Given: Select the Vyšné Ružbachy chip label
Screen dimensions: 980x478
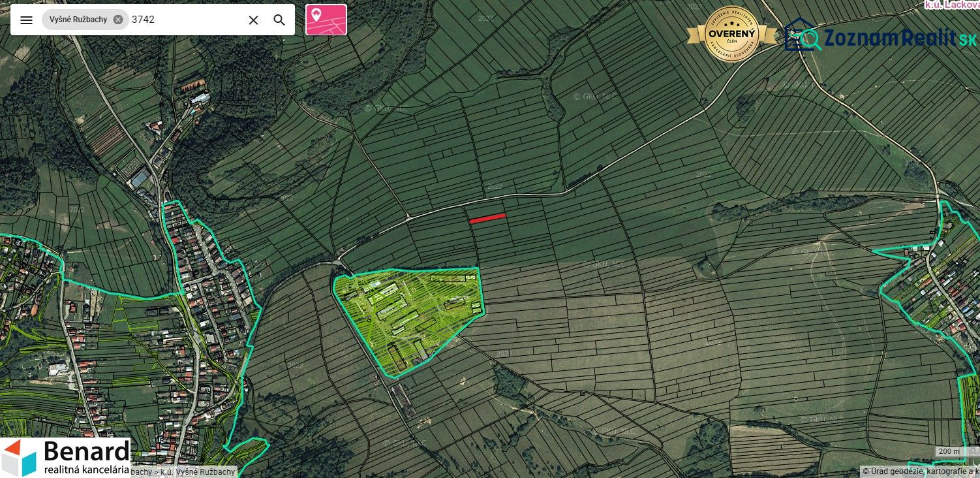Looking at the screenshot, I should (78, 20).
